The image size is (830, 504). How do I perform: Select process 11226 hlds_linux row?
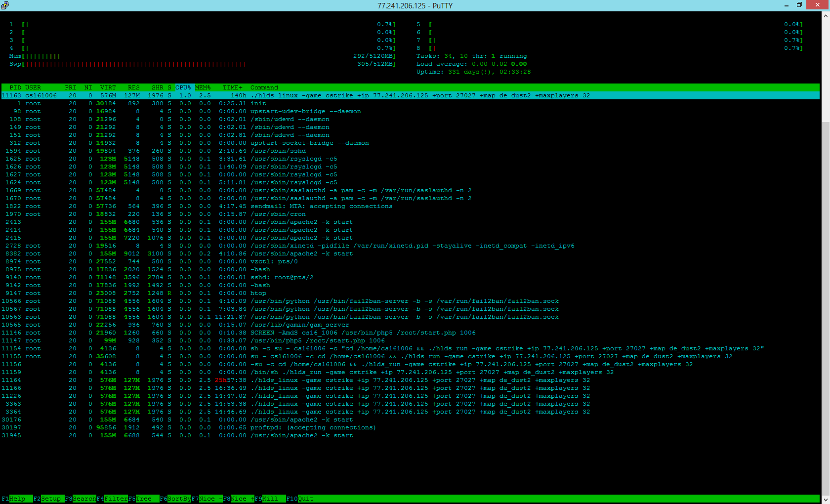pos(410,396)
